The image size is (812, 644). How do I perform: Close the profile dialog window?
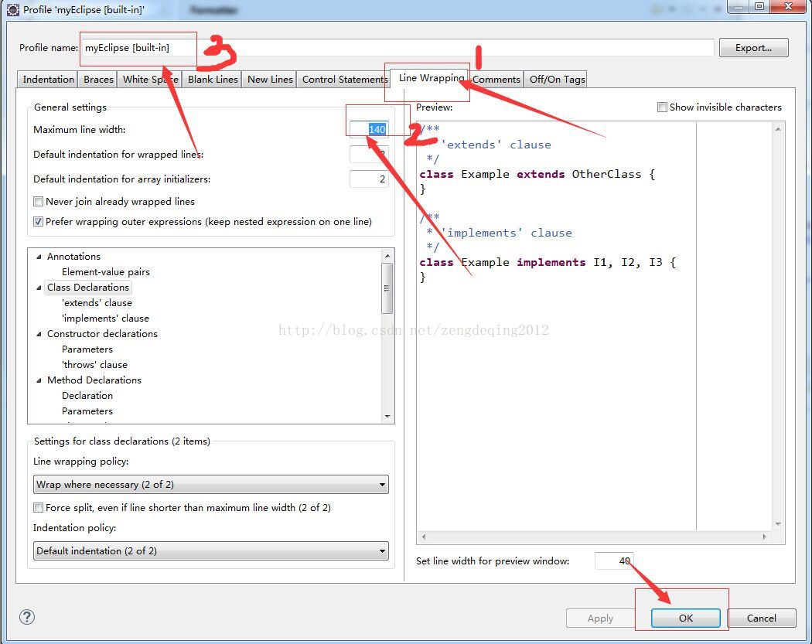click(788, 7)
